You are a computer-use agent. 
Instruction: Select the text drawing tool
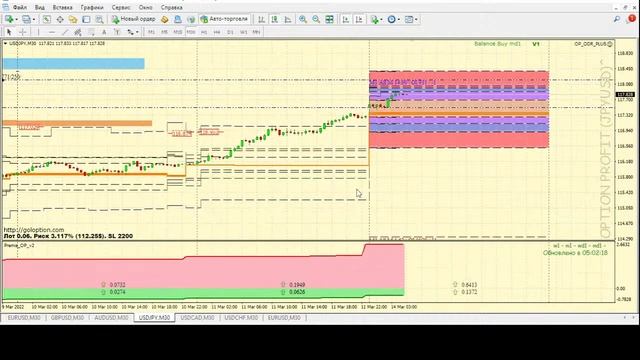pos(104,32)
